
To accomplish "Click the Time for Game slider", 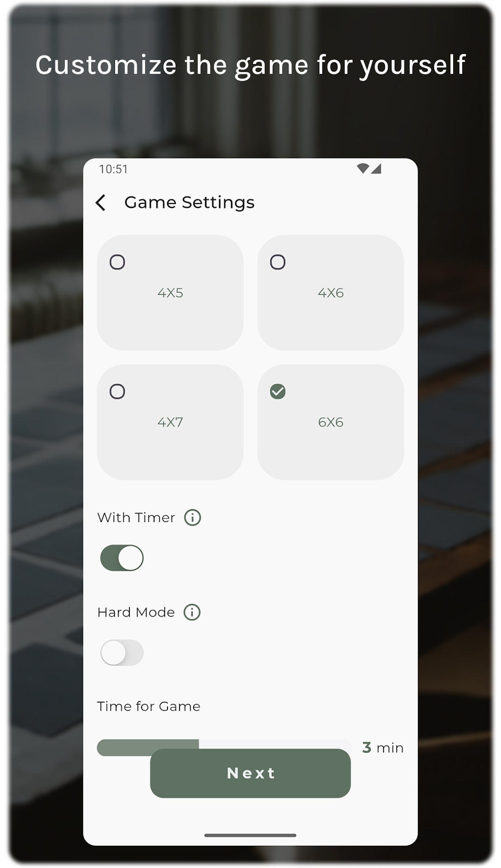I will coord(225,747).
